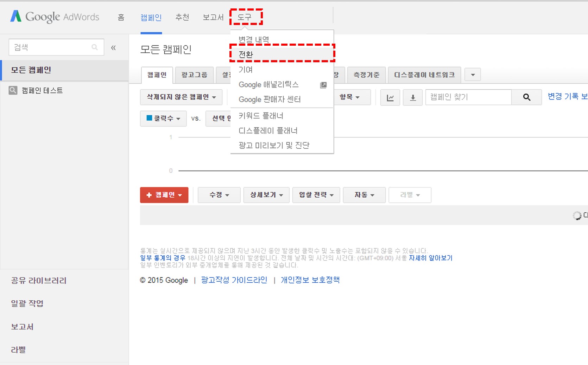
Task: Open 라벨 in the left sidebar
Action: click(x=18, y=350)
